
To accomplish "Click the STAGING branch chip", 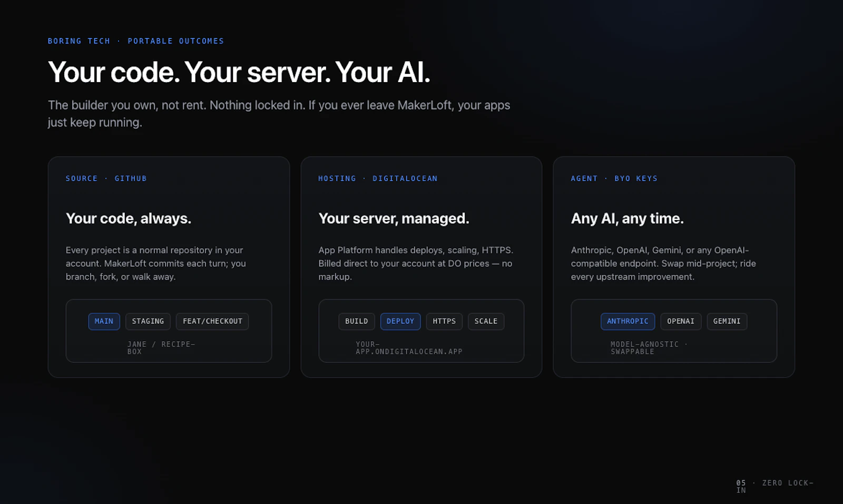I will click(148, 321).
